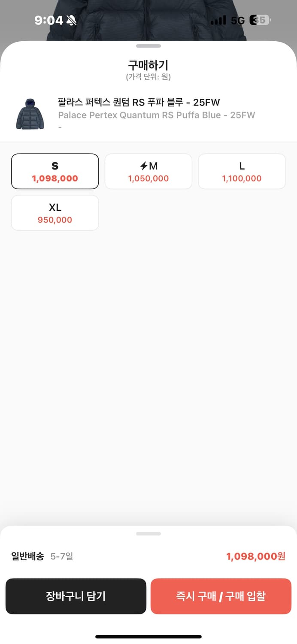This screenshot has width=297, height=644.
Task: Tap the total price 1,098,000원
Action: (256, 556)
